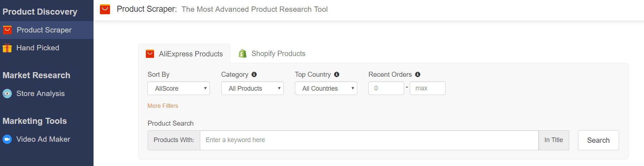Toggle the In Title search option
Viewport: 644px width, 166px height.
click(553, 140)
